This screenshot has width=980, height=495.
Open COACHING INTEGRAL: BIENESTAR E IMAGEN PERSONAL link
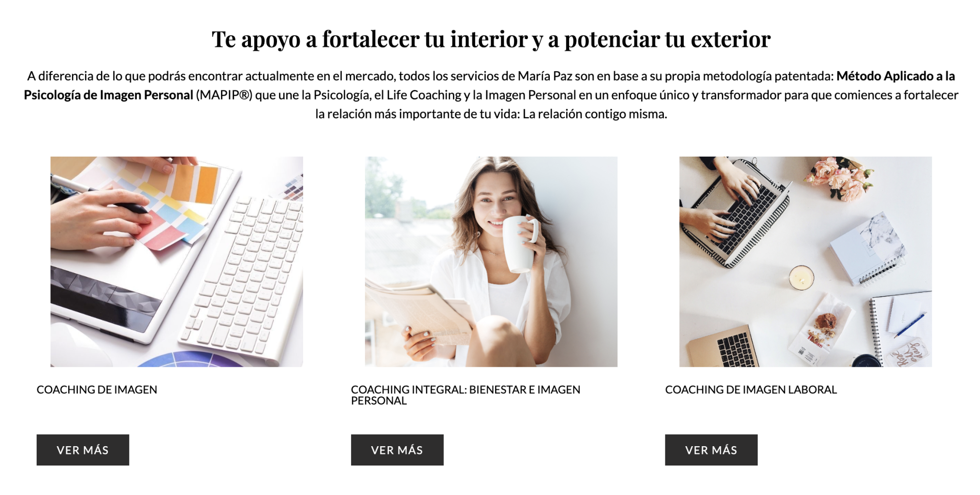point(466,395)
